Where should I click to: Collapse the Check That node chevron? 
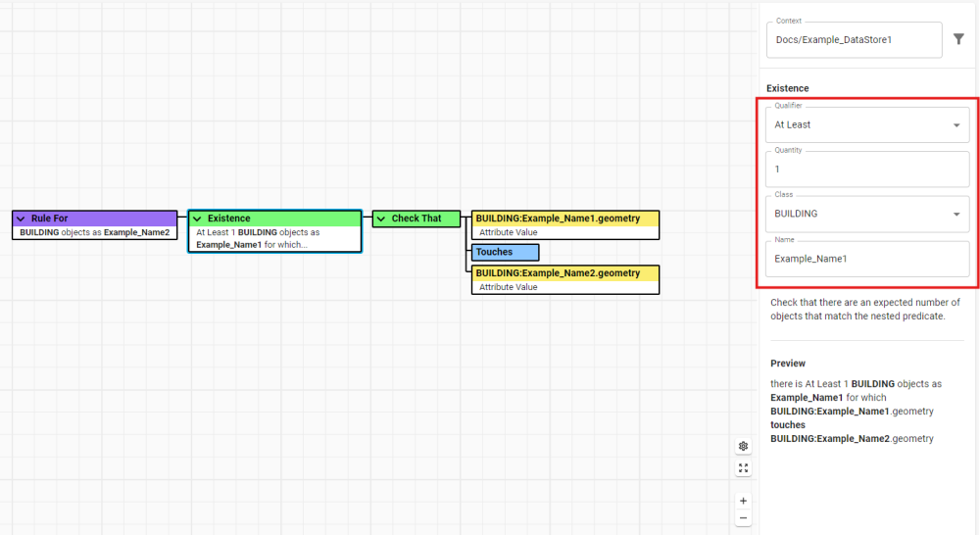(x=380, y=219)
